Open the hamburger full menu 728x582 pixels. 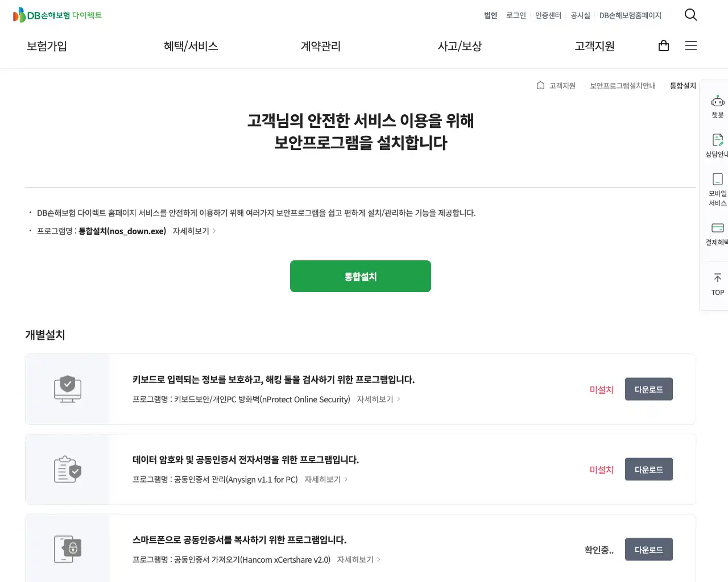(x=690, y=46)
